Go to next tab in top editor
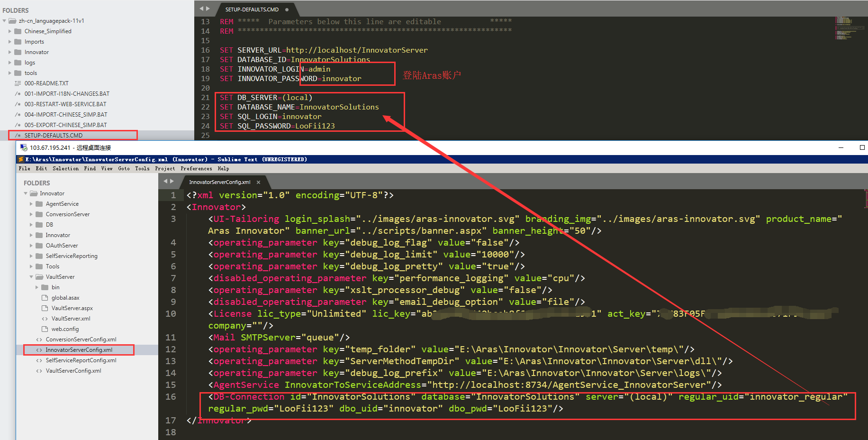 tap(208, 9)
